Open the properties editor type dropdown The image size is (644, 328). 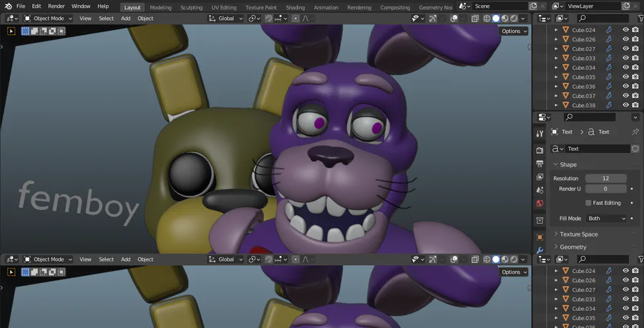[x=544, y=117]
